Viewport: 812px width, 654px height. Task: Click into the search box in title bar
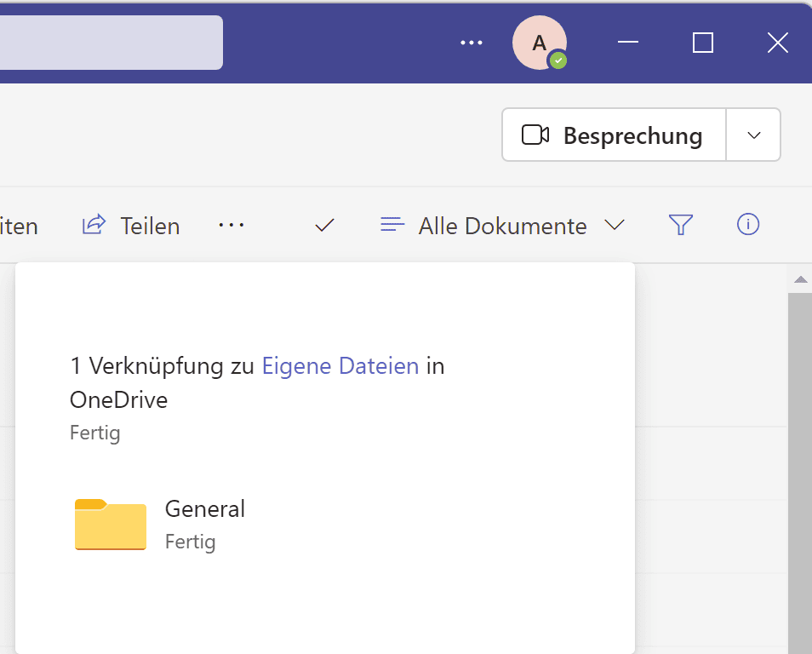(111, 43)
